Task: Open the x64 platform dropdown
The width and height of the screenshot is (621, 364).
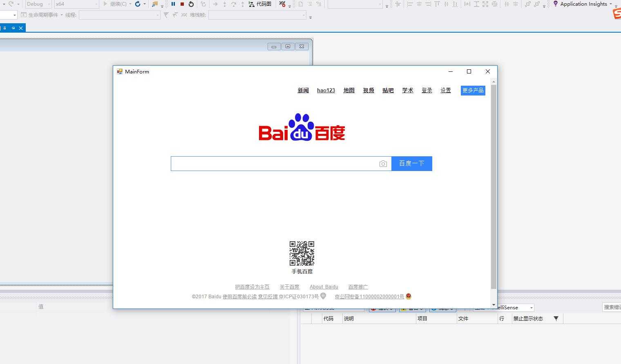Action: [x=76, y=4]
